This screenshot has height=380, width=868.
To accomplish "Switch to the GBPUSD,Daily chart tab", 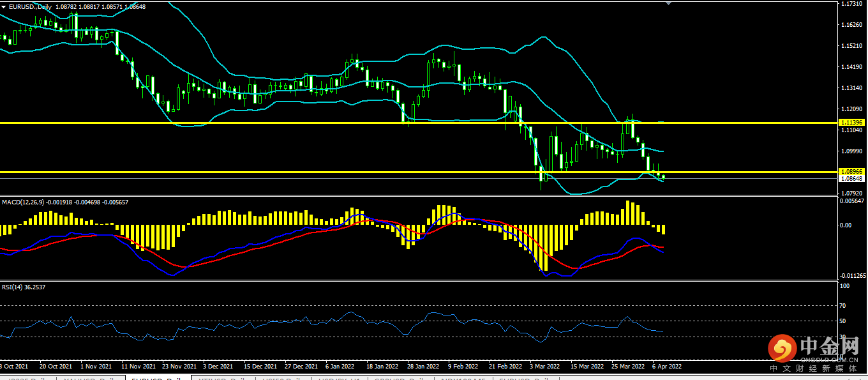I will [x=401, y=377].
